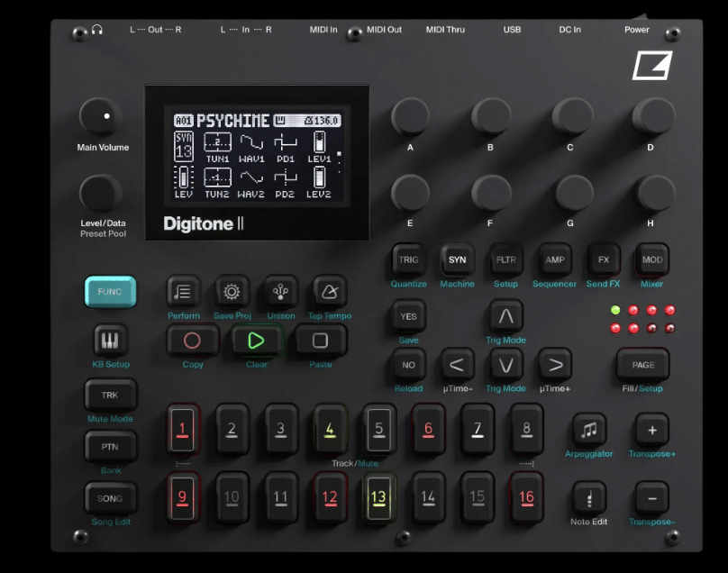Enable trig step 2 on the sequencer

pyautogui.click(x=232, y=431)
